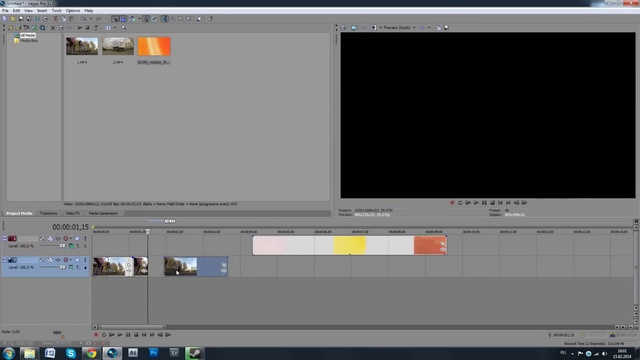Click the Search media magnifier icon
Screen dimensions: 640x360
pos(124,28)
